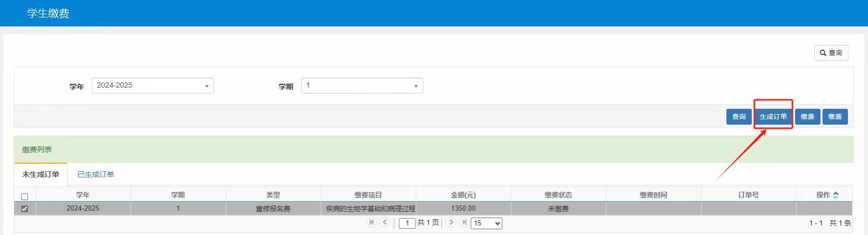Go to next page in pagination
868x235 pixels.
tap(451, 222)
